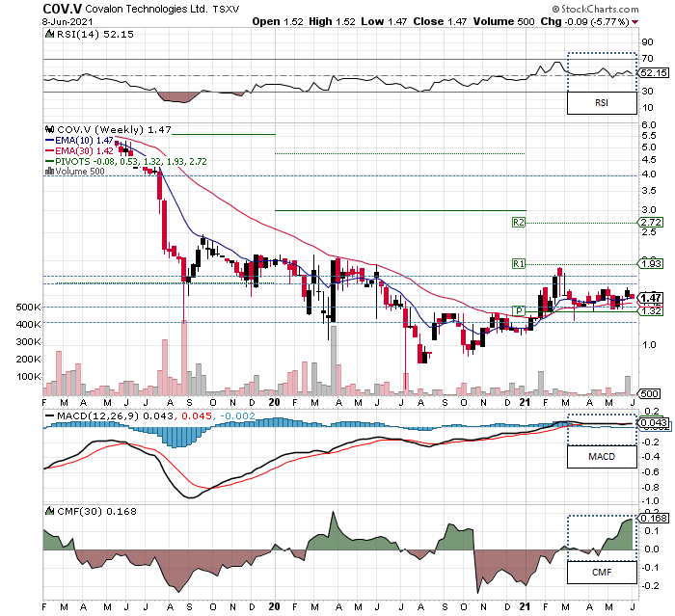Click the 500 volume tag on right axis

[x=650, y=393]
